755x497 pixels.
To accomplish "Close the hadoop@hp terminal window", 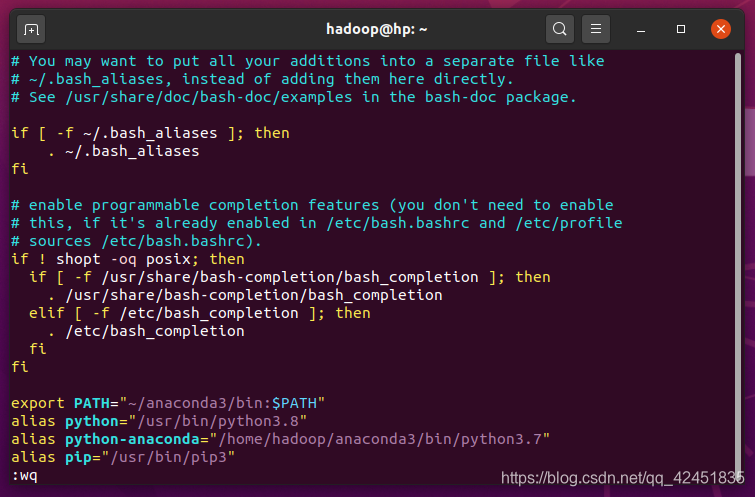I will click(720, 29).
